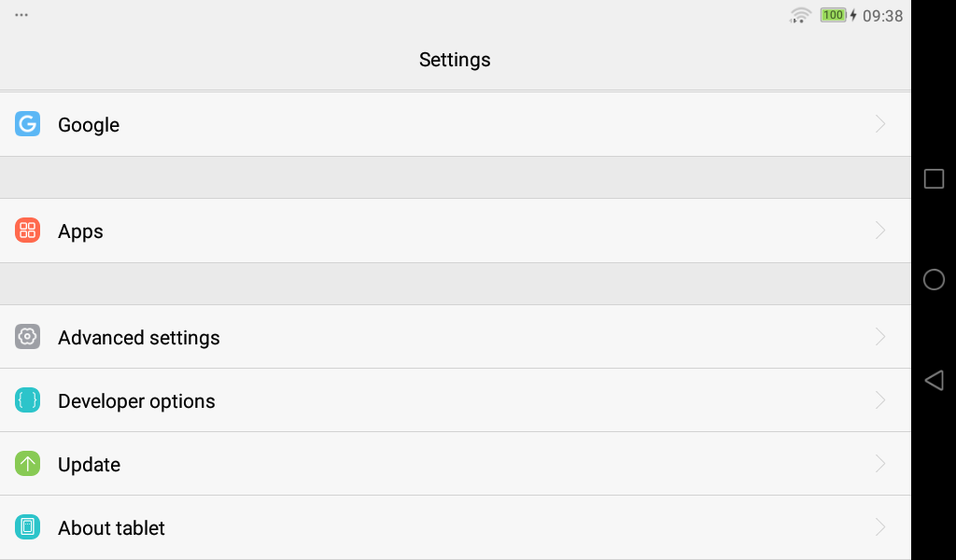Tap the Wi-Fi status icon

pos(800,15)
